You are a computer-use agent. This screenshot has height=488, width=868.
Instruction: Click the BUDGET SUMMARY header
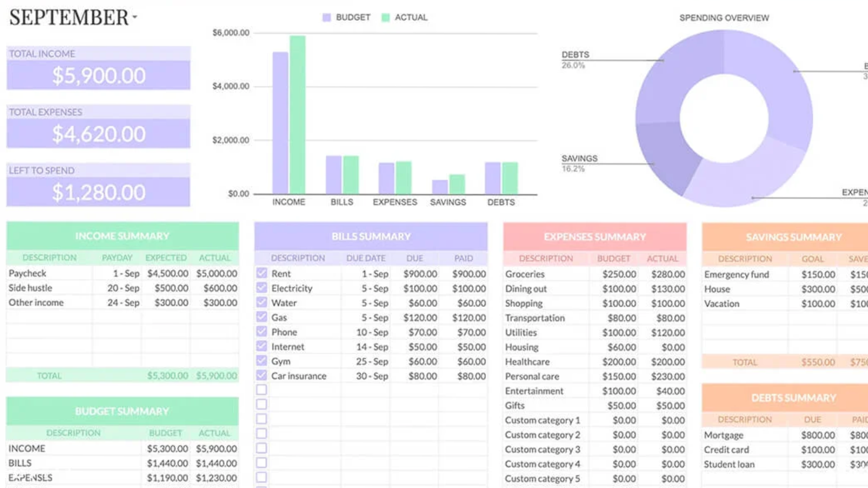pyautogui.click(x=122, y=411)
